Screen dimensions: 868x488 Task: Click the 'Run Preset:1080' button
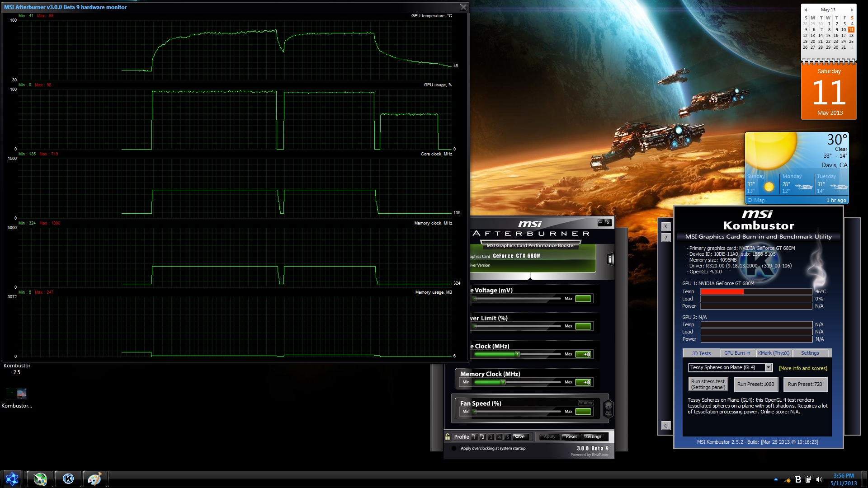[755, 384]
